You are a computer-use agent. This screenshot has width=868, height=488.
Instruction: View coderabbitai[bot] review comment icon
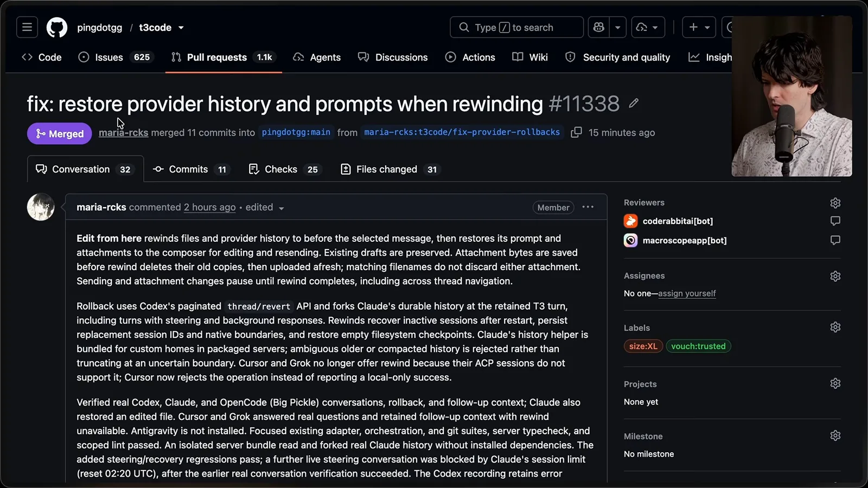click(835, 221)
